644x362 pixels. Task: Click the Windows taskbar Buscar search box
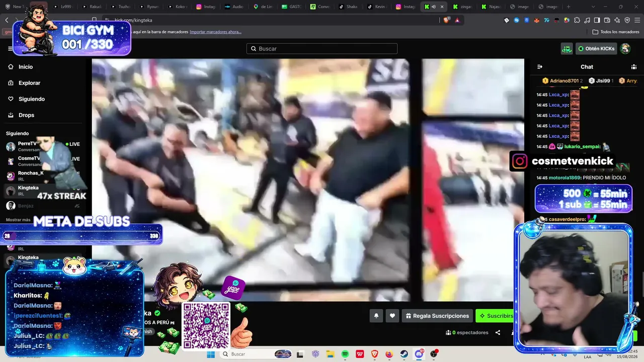[257, 354]
